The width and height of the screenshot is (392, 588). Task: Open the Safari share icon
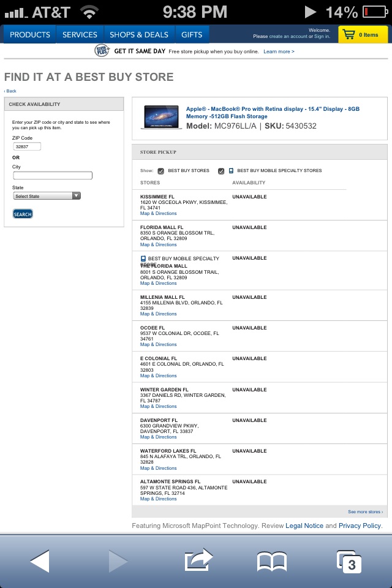coord(198,560)
